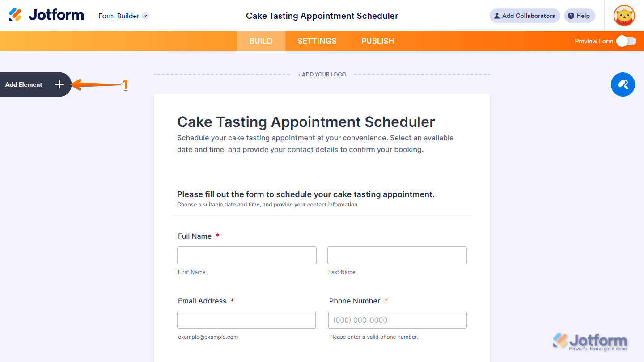Open the Form Designer paint roller icon
This screenshot has height=362, width=644.
pos(623,84)
